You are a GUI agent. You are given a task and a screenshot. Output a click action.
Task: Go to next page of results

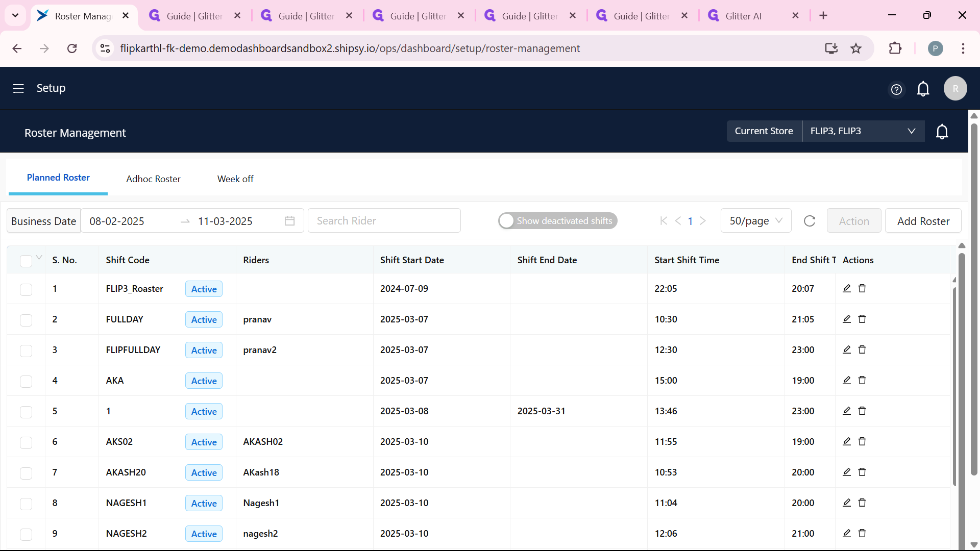703,221
